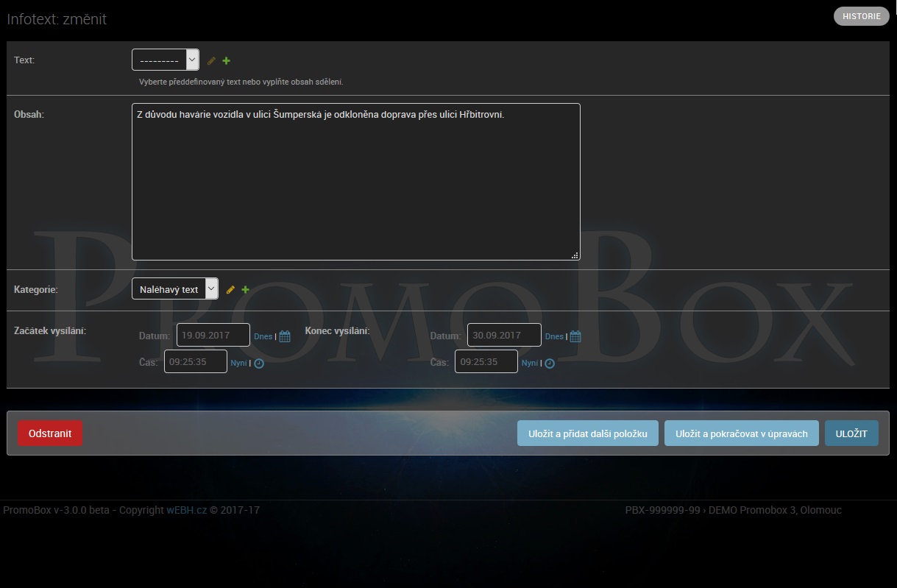This screenshot has width=897, height=588.
Task: Click Uložit a přidat další položku
Action: pyautogui.click(x=587, y=433)
